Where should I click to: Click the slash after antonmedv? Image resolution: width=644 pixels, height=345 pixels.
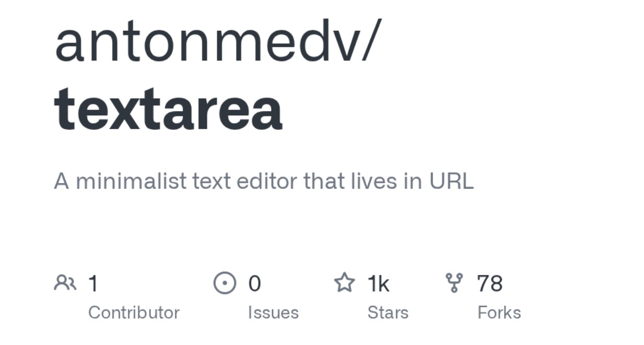coord(367,41)
